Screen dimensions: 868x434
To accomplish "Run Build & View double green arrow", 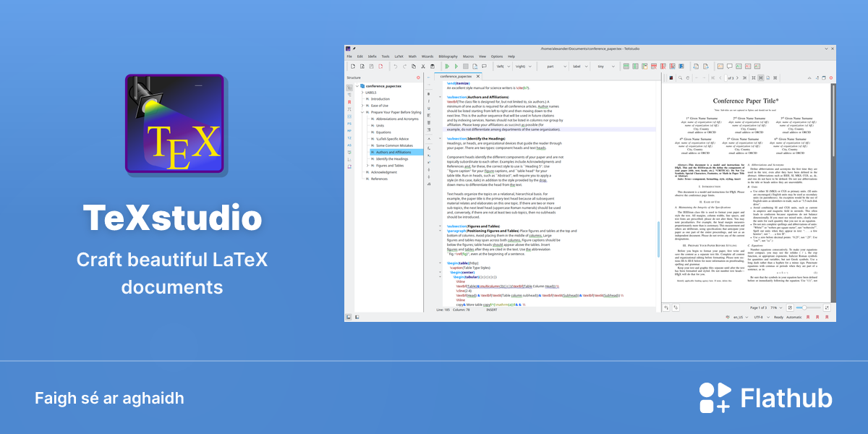I will pyautogui.click(x=447, y=67).
